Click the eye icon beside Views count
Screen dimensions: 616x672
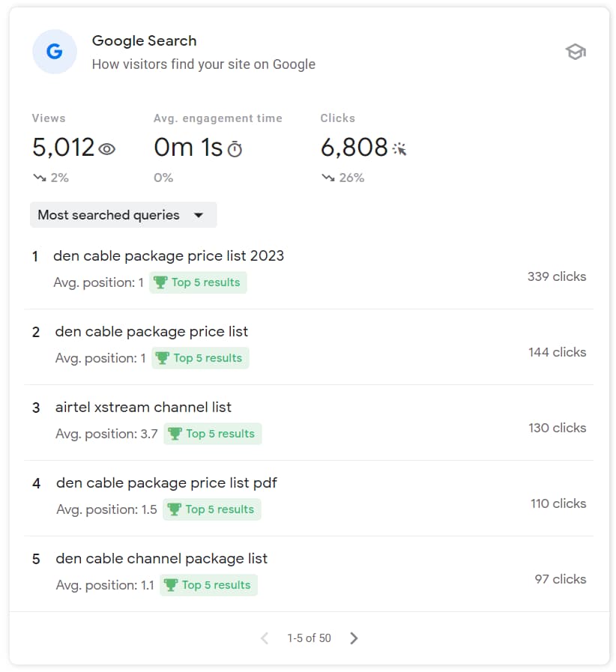(107, 149)
